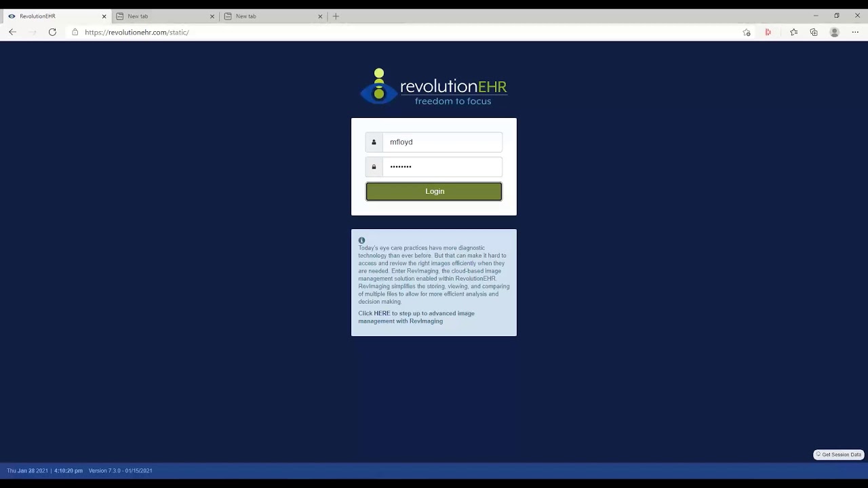Viewport: 868px width, 488px height.
Task: Close the first New tab
Action: click(212, 16)
